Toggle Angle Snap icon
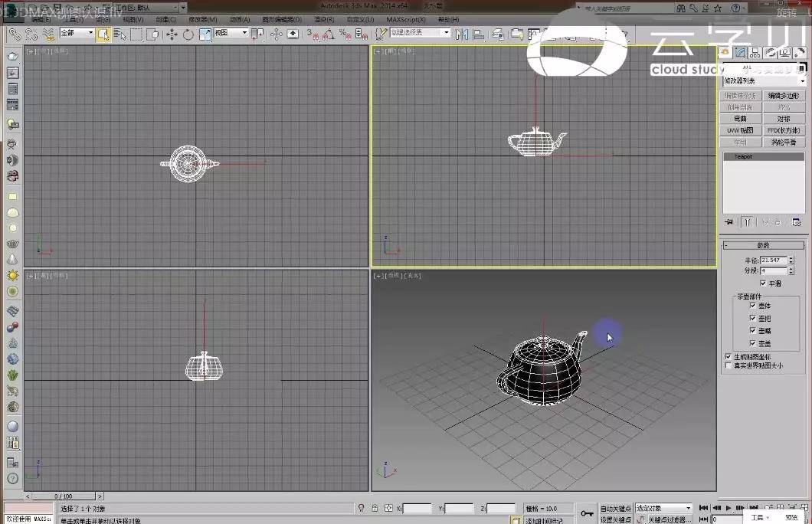 (x=329, y=34)
